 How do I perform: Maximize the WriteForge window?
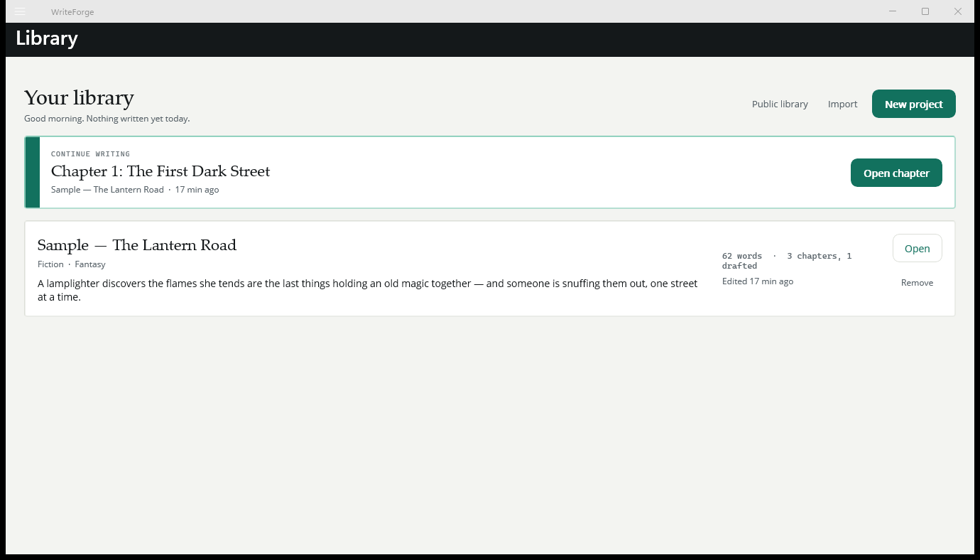pyautogui.click(x=925, y=11)
